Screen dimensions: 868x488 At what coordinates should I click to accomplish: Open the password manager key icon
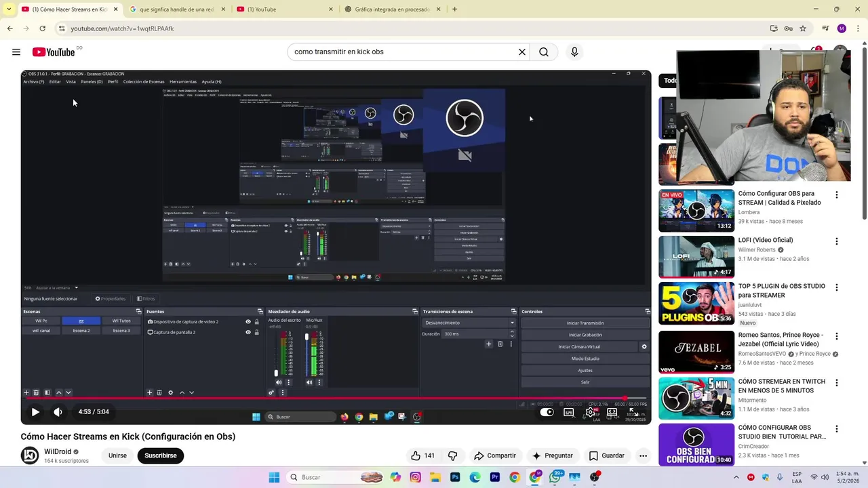click(x=788, y=28)
